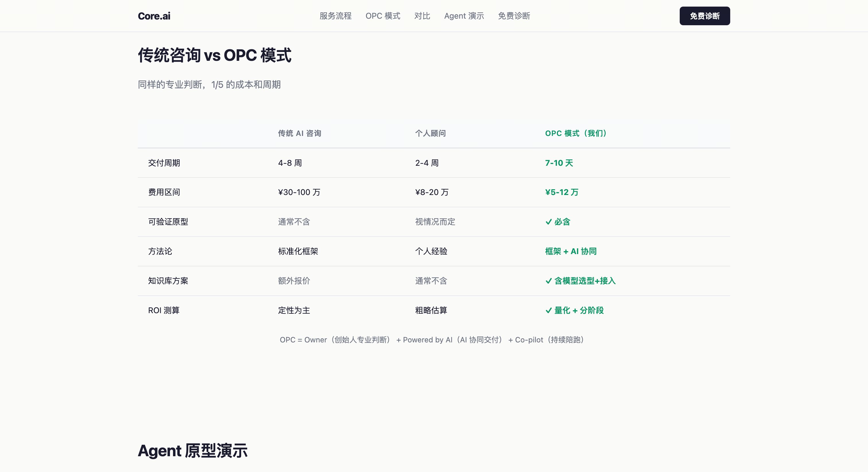
Task: Click green cell 7-10 天
Action: [x=559, y=163]
